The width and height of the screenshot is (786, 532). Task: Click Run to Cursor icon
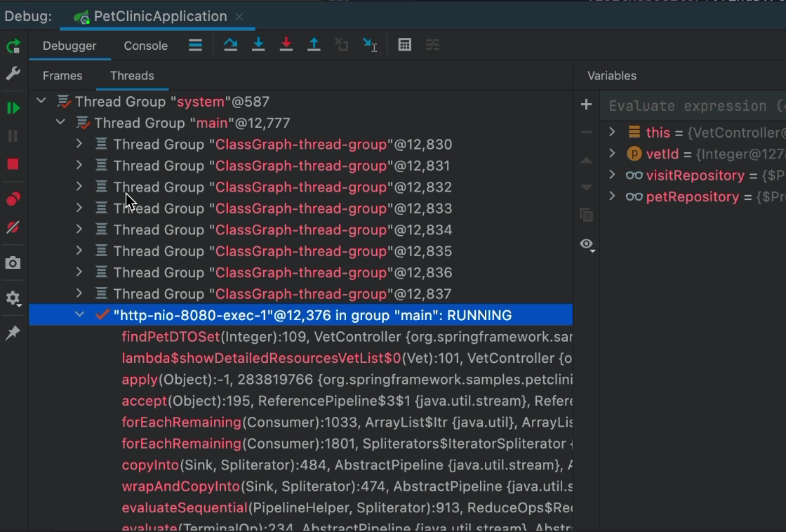[370, 45]
